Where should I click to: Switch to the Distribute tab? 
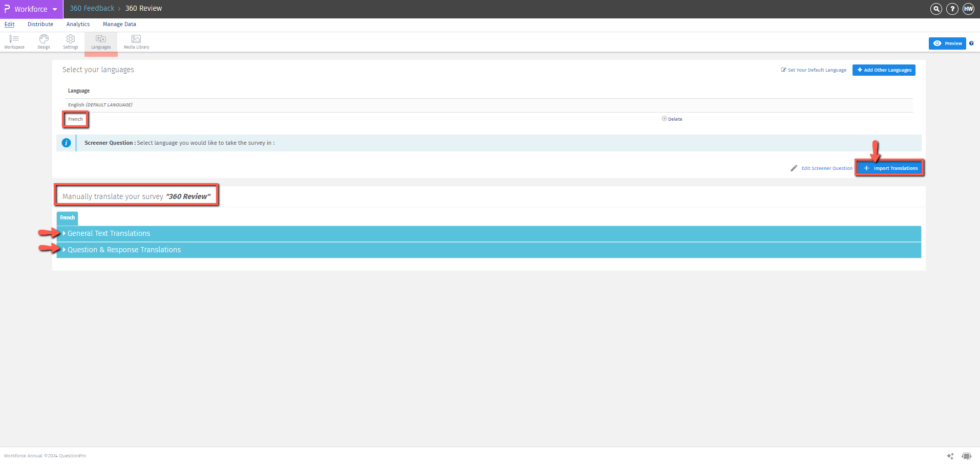click(40, 24)
